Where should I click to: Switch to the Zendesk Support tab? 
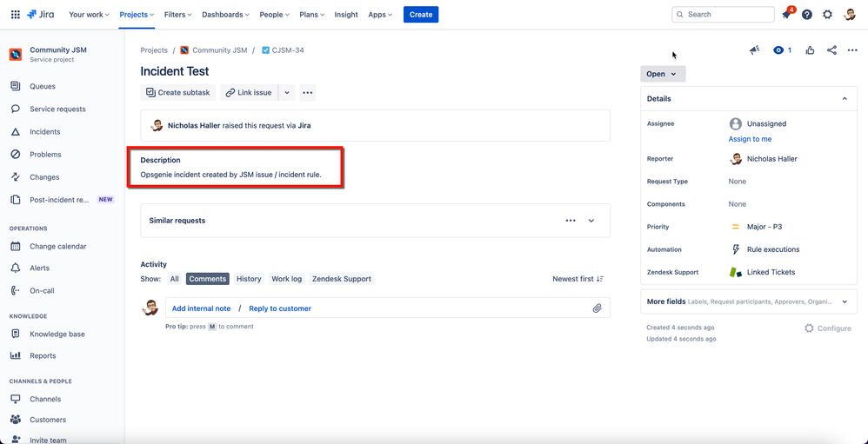click(x=342, y=279)
